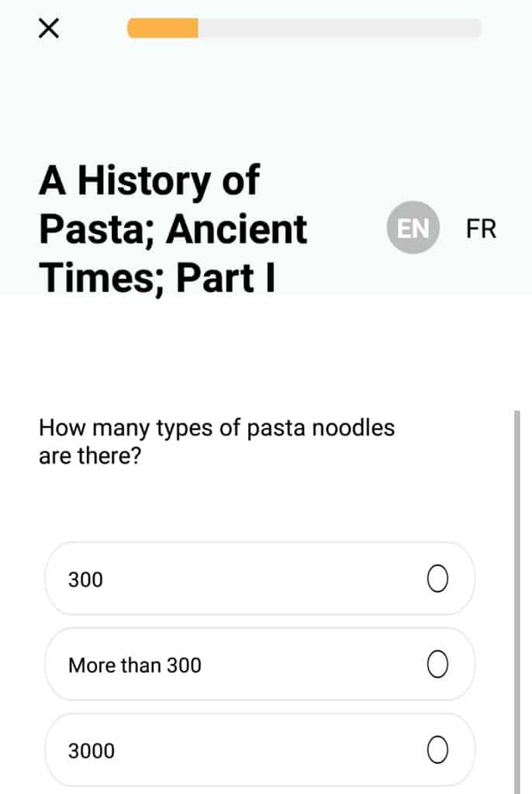Click the 'are there?' question line

(90, 456)
